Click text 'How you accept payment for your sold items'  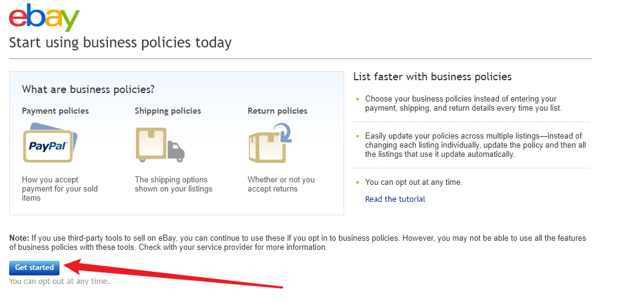[x=60, y=189]
